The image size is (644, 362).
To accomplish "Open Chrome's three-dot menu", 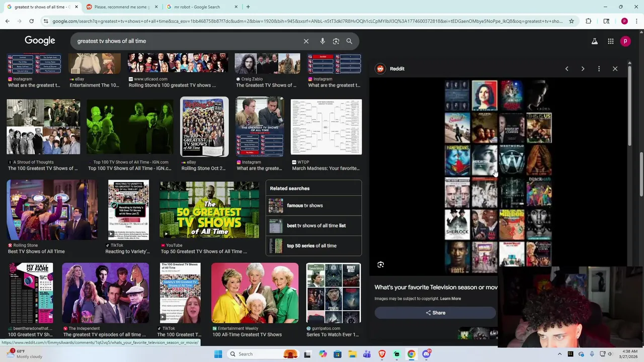I will tap(637, 21).
